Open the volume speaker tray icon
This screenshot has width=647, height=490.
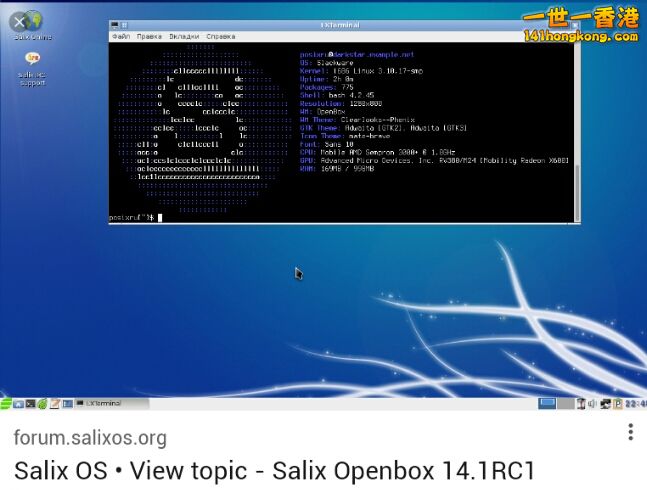point(592,403)
